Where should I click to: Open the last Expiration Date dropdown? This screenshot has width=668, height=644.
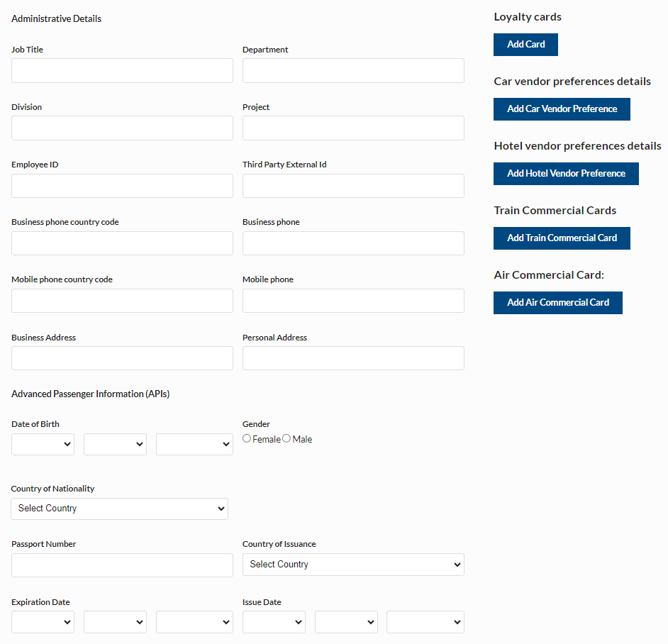(194, 622)
